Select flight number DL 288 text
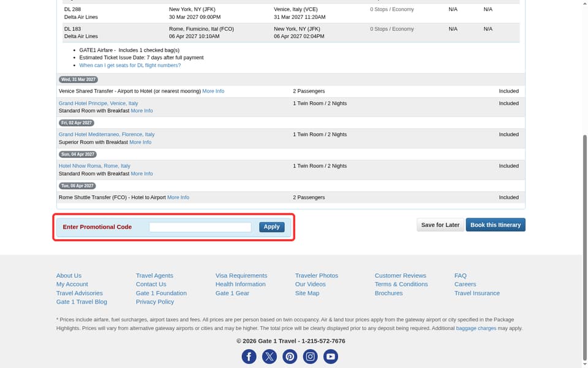 pos(72,9)
